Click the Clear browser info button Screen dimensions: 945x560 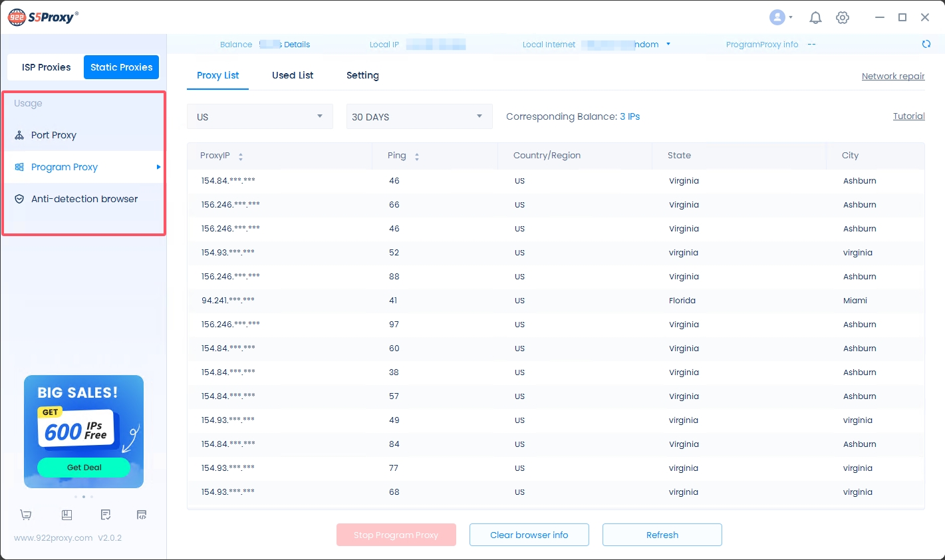tap(529, 535)
